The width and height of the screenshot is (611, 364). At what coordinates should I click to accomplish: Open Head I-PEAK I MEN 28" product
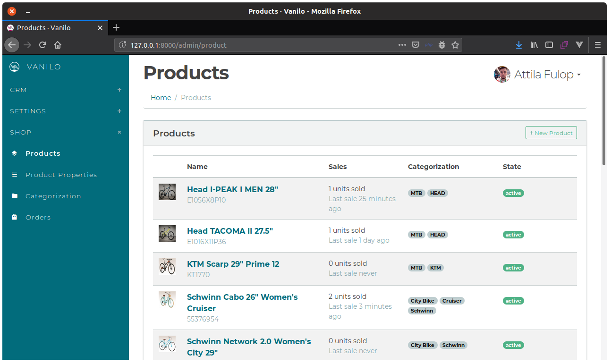point(233,189)
